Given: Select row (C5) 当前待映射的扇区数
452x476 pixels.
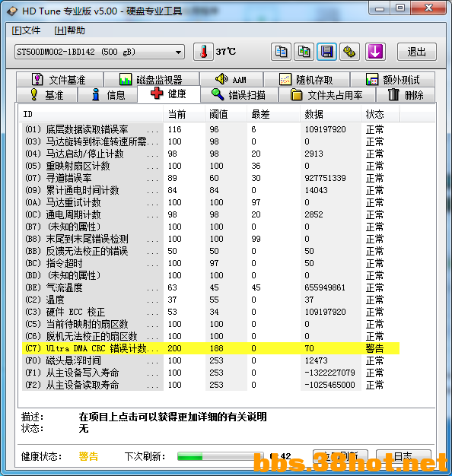Looking at the screenshot, I should [x=211, y=324].
